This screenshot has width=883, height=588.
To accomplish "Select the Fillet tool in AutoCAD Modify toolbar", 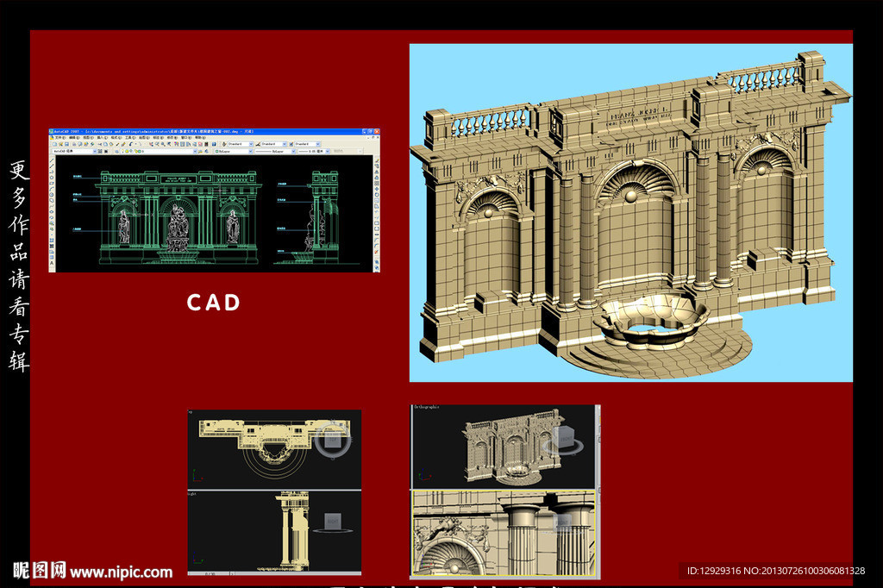I will 377,246.
